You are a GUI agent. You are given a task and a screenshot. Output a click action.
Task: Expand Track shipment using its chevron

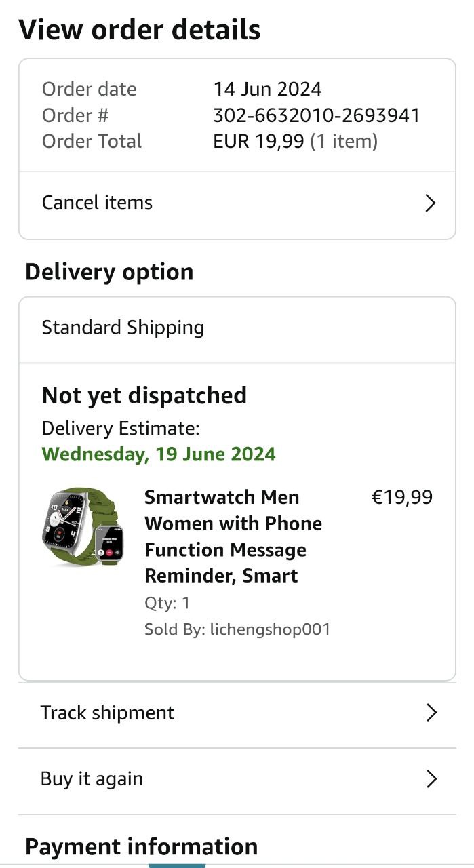[x=431, y=713]
